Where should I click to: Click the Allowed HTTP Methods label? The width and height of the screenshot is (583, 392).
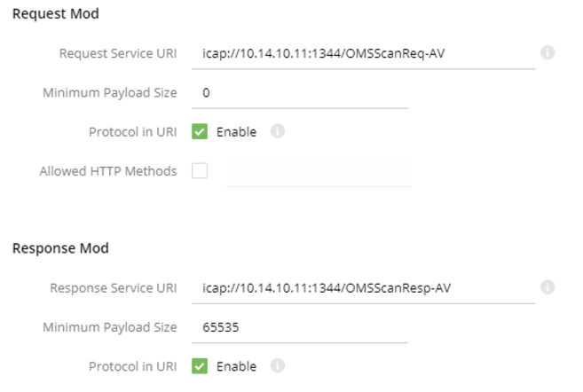coord(108,171)
